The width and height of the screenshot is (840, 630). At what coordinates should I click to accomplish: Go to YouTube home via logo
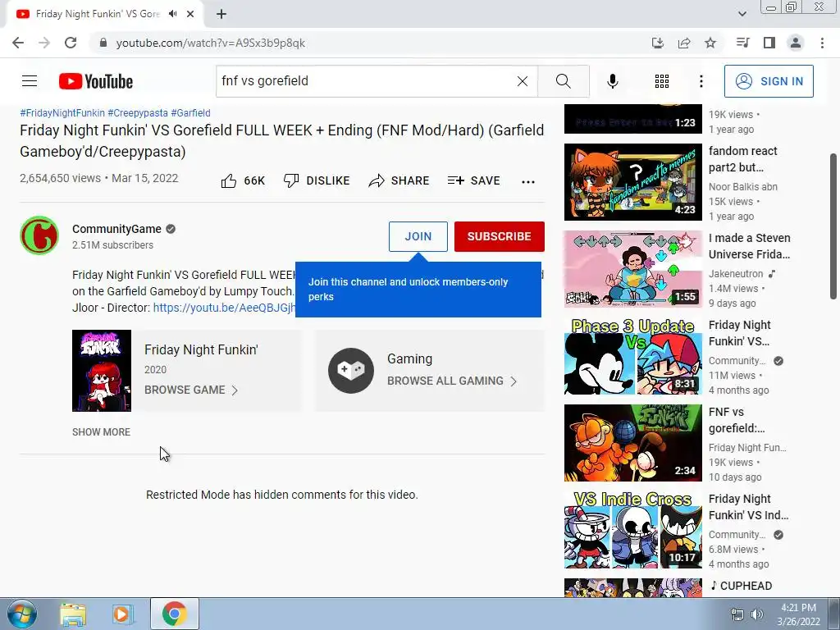click(x=96, y=81)
